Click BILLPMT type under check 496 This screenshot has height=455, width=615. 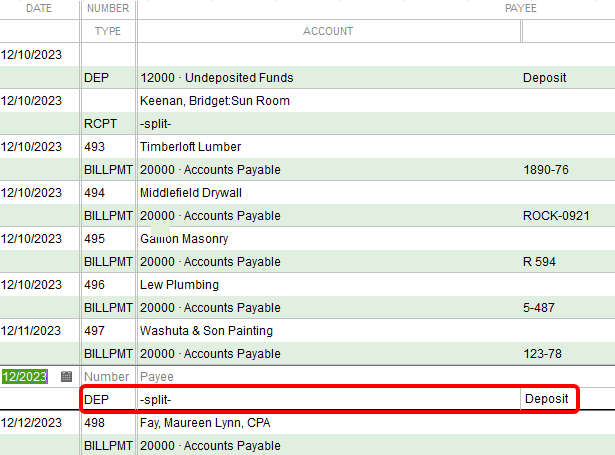pos(108,308)
